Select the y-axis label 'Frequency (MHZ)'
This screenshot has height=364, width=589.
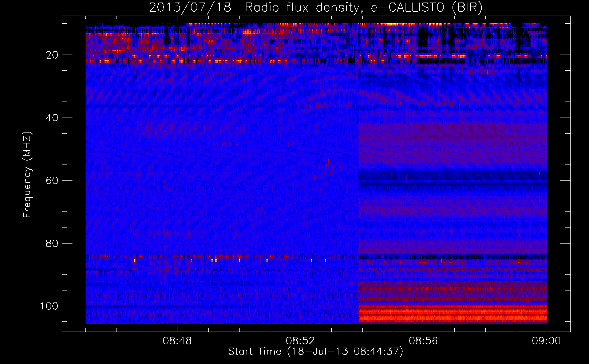[x=27, y=175]
